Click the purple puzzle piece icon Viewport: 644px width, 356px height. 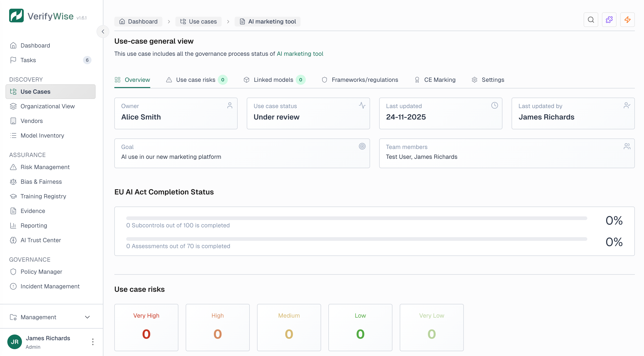pos(609,19)
